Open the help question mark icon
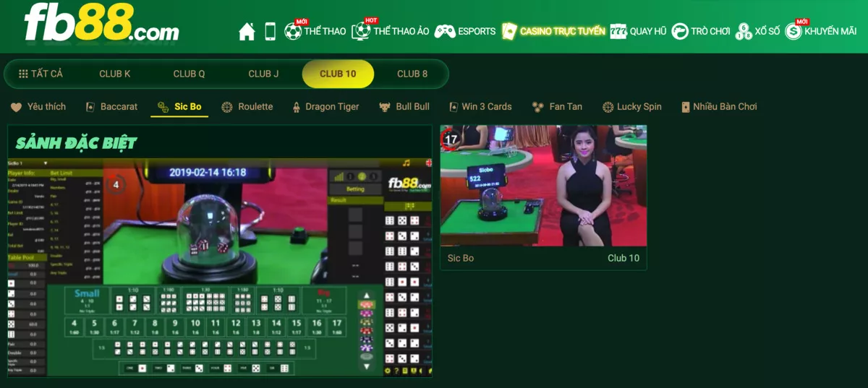This screenshot has width=868, height=388. [396, 371]
